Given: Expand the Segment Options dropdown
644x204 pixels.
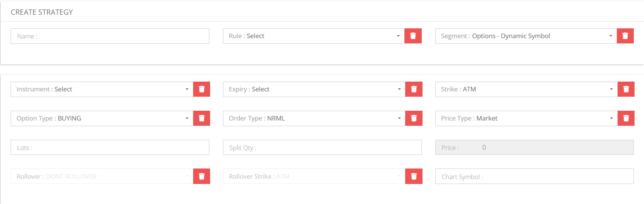Looking at the screenshot, I should (x=526, y=36).
